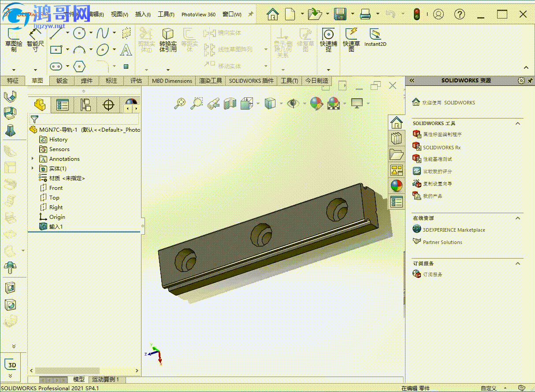Click the Save icon in title bar
The image size is (535, 392).
(x=339, y=14)
